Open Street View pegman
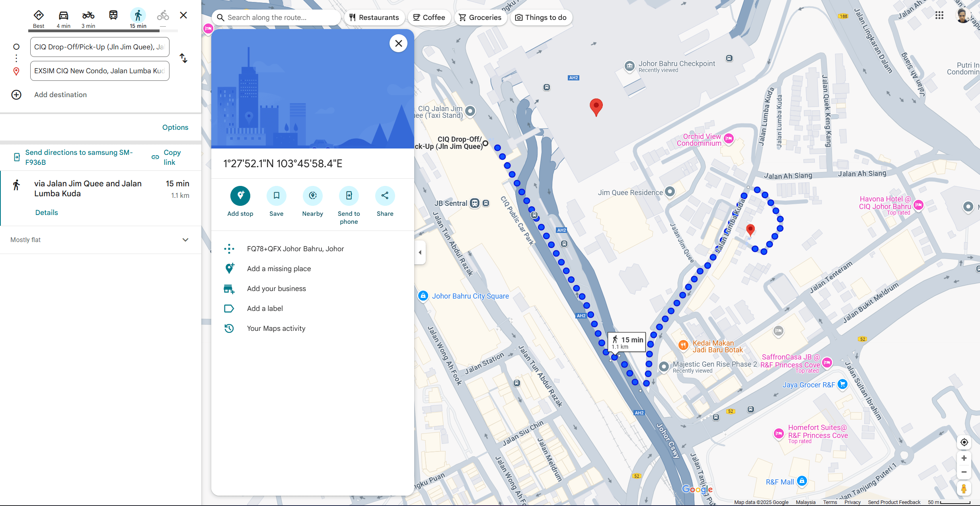 [964, 488]
